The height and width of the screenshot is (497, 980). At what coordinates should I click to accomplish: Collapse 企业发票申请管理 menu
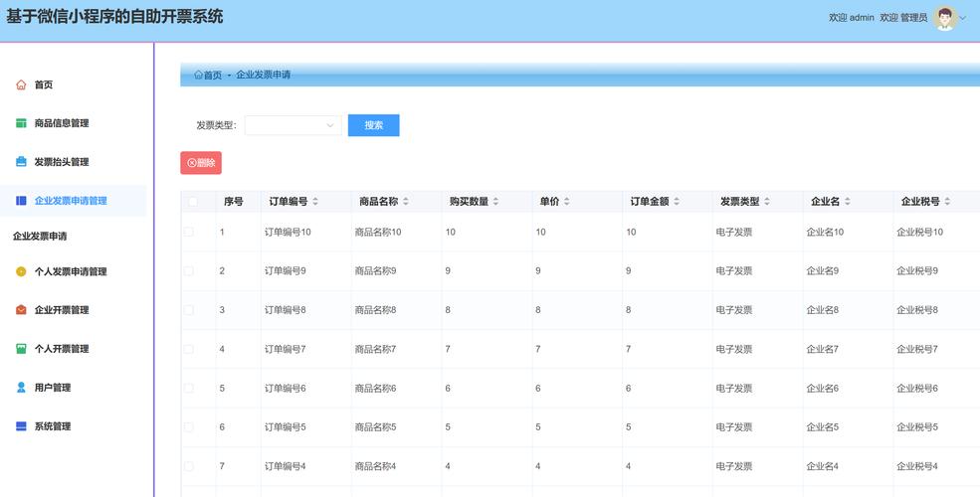point(73,201)
